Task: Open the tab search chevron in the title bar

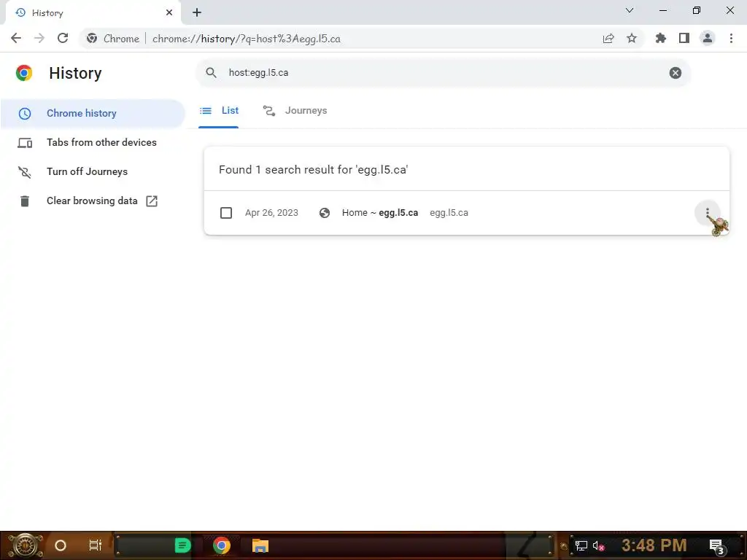Action: pyautogui.click(x=630, y=10)
